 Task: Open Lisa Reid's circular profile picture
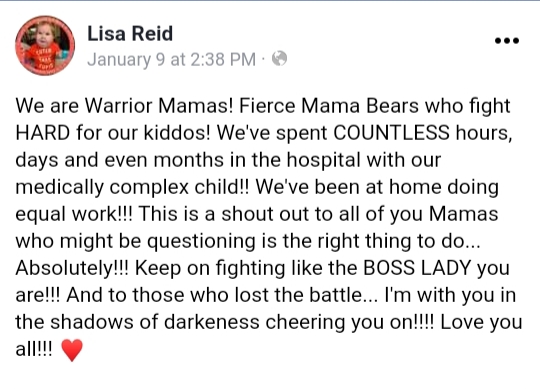pyautogui.click(x=45, y=45)
